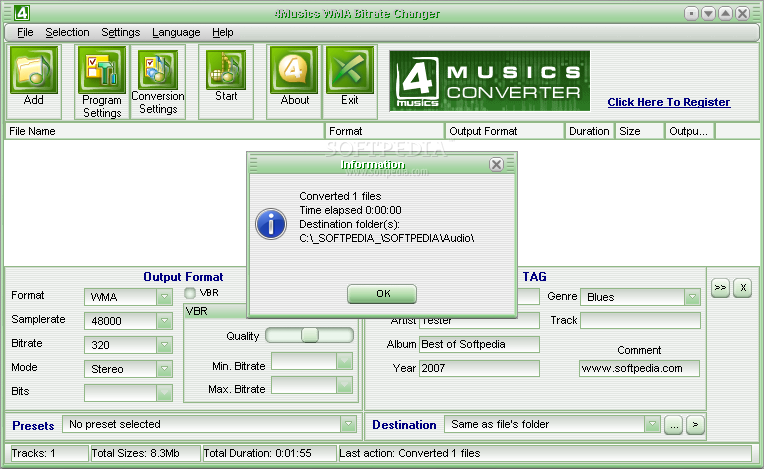Click the Click Here To Register link
The width and height of the screenshot is (764, 469).
668,102
